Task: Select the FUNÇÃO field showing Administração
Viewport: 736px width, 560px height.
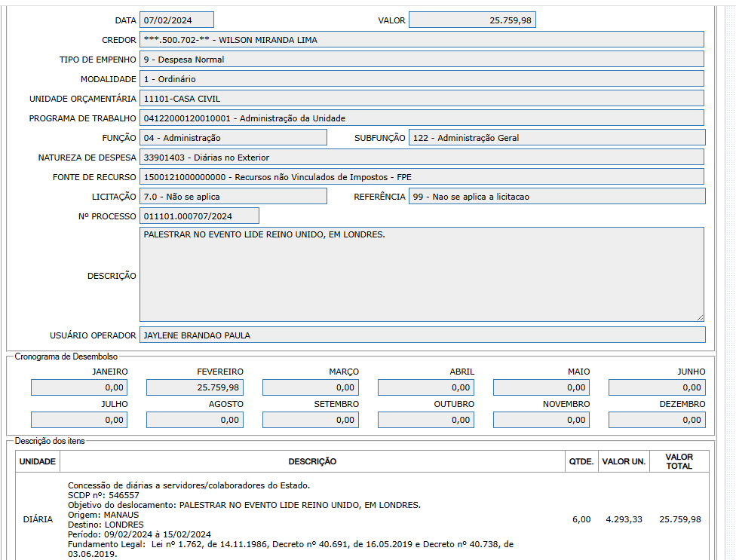Action: click(x=233, y=138)
